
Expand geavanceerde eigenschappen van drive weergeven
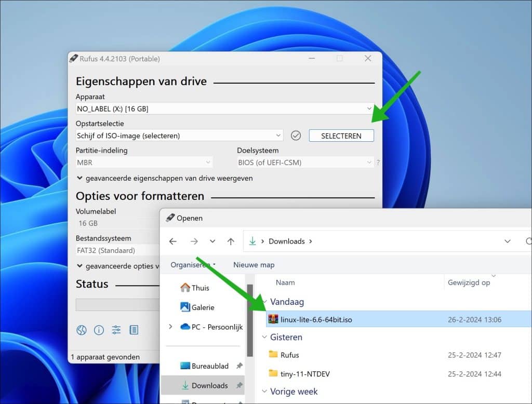165,178
